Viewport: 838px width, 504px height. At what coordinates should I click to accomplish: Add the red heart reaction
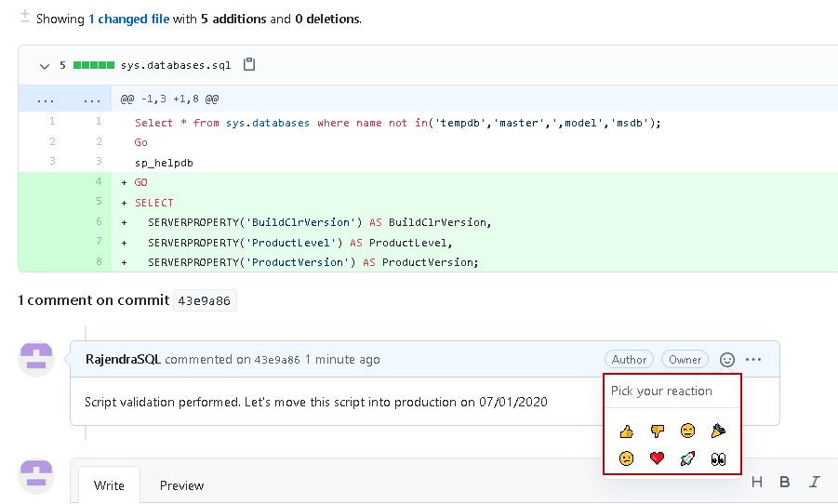point(658,458)
